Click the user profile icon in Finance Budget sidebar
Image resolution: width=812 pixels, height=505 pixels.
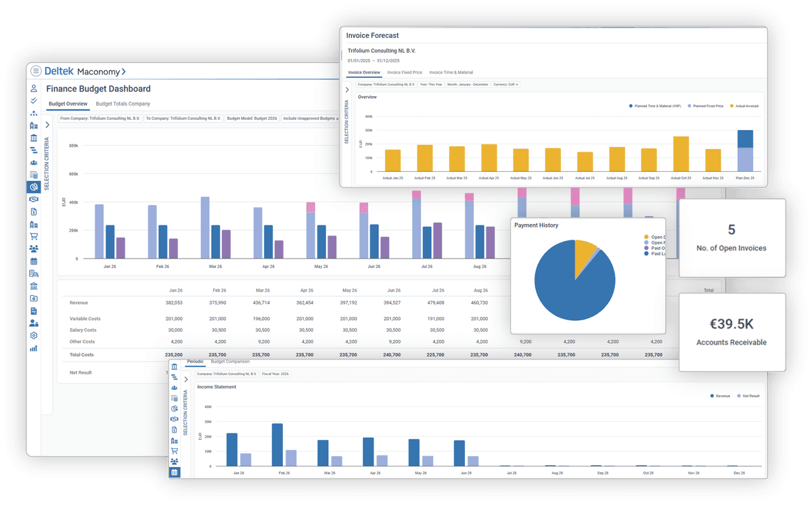tap(34, 88)
